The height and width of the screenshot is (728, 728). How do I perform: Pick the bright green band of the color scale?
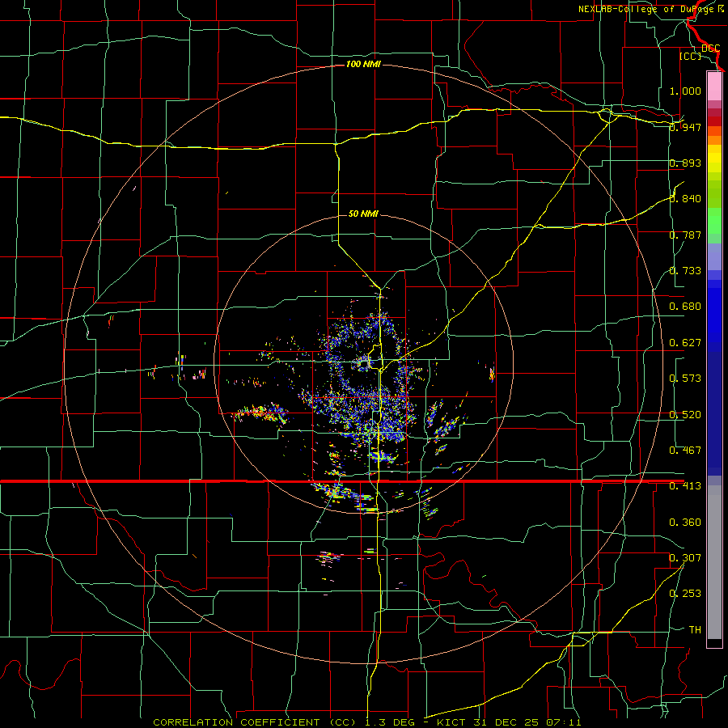714,221
